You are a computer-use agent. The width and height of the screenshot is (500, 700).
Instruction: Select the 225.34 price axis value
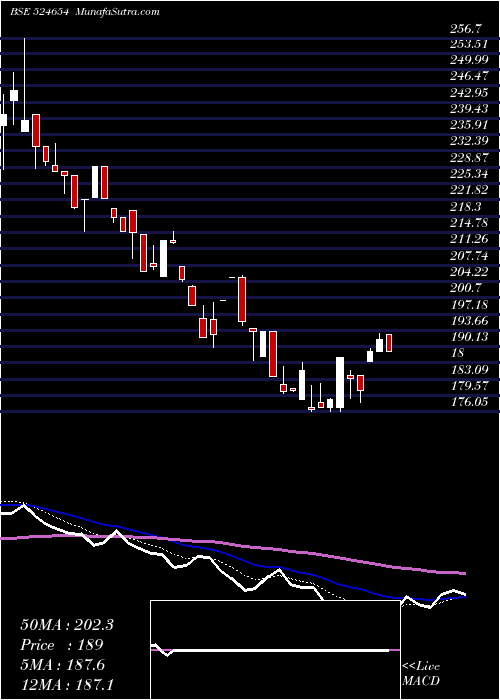[x=469, y=174]
